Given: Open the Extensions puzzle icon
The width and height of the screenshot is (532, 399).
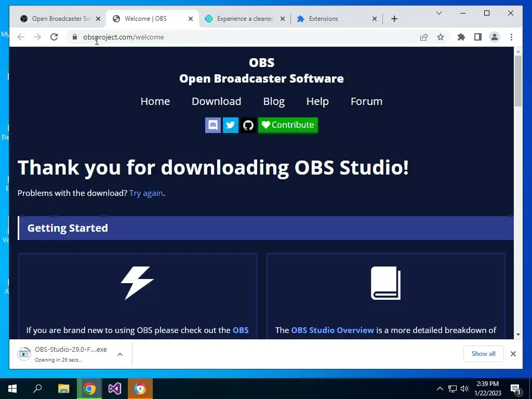Looking at the screenshot, I should pyautogui.click(x=461, y=37).
